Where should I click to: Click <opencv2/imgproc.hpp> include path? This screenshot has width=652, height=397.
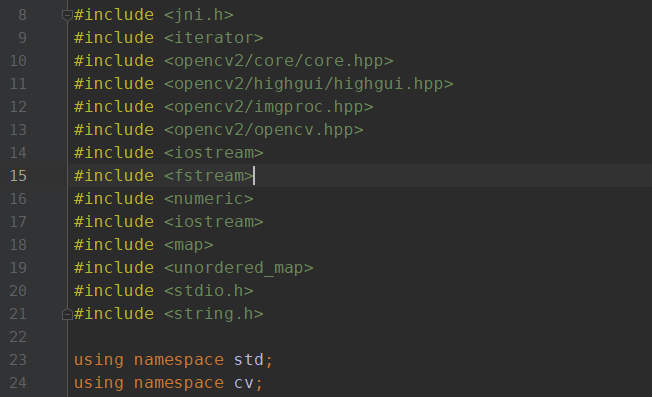(x=268, y=107)
